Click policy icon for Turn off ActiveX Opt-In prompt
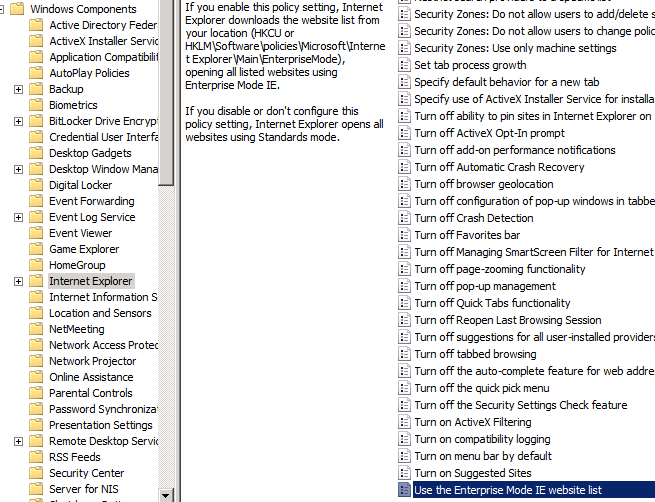 coord(404,133)
